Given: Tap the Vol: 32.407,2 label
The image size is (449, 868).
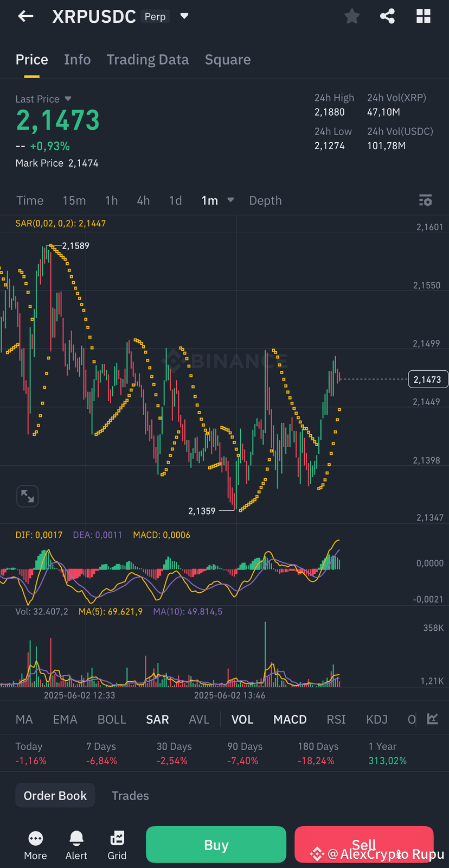Looking at the screenshot, I should (42, 611).
